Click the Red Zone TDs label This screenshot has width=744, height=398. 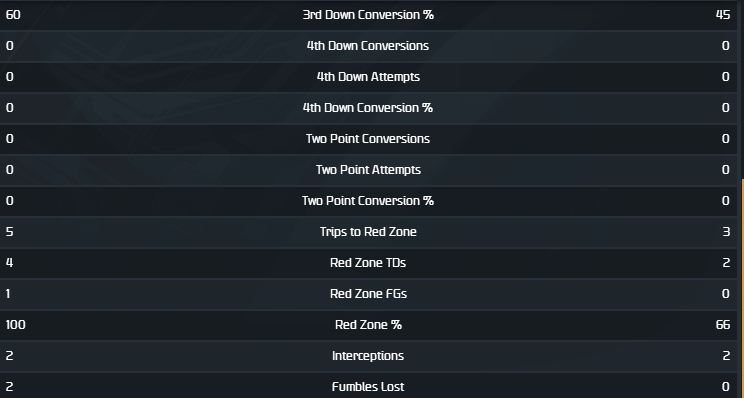click(x=368, y=263)
